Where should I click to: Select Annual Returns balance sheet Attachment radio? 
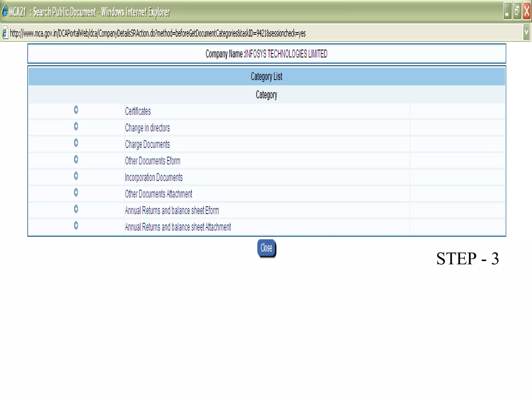[76, 225]
